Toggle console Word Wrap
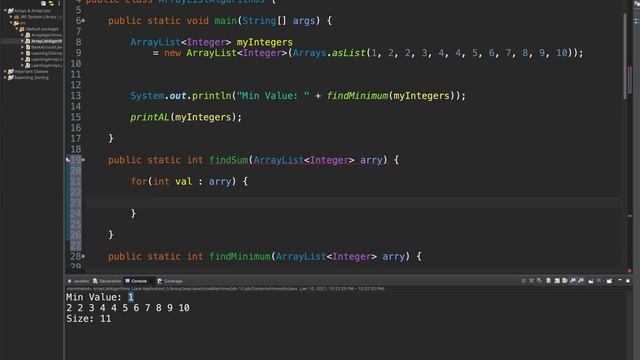Viewport: 640px width, 360px height. tap(564, 281)
